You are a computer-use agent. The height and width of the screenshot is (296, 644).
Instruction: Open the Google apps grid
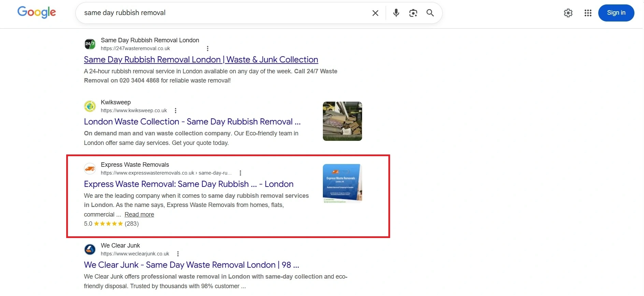[588, 13]
